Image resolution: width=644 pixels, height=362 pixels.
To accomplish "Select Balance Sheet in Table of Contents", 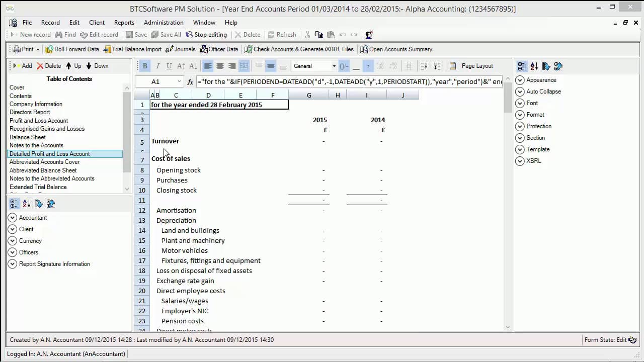I will [28, 137].
